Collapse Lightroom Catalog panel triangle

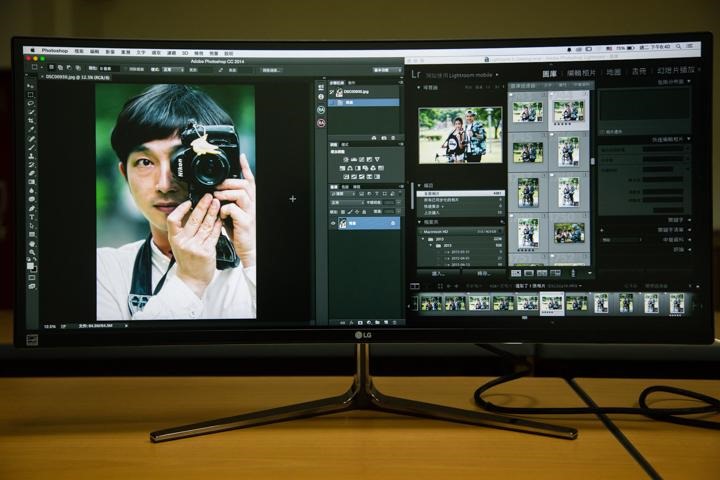click(x=419, y=186)
